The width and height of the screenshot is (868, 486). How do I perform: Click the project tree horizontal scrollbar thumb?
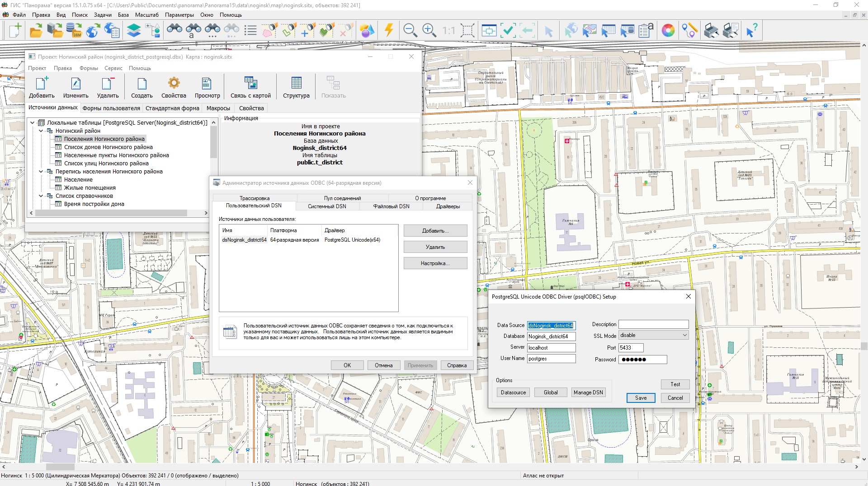(x=111, y=213)
